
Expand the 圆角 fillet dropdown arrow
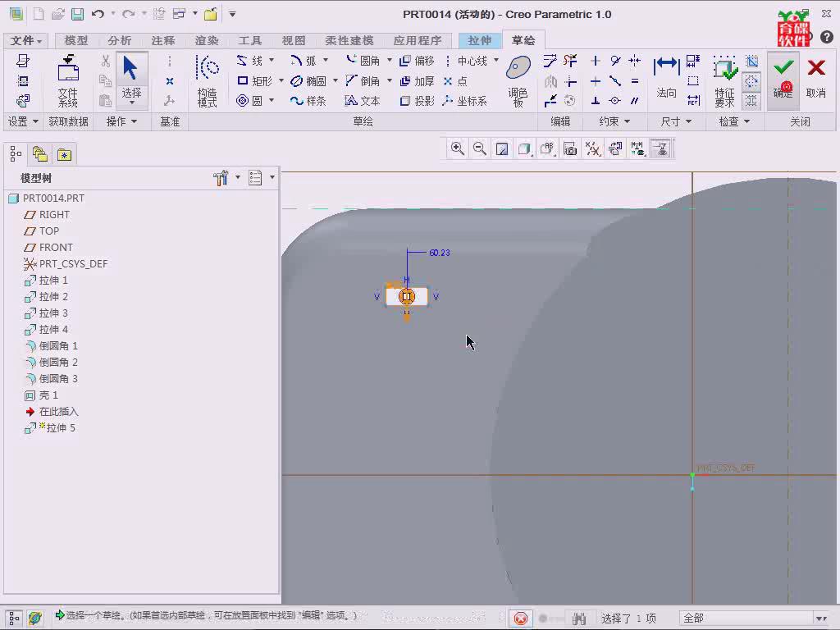pos(389,60)
